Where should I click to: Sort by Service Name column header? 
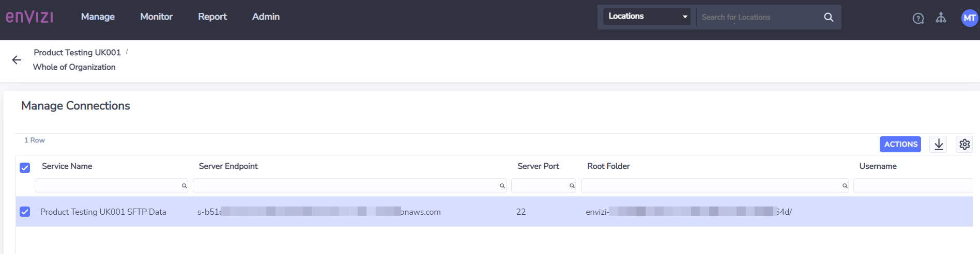click(x=67, y=166)
